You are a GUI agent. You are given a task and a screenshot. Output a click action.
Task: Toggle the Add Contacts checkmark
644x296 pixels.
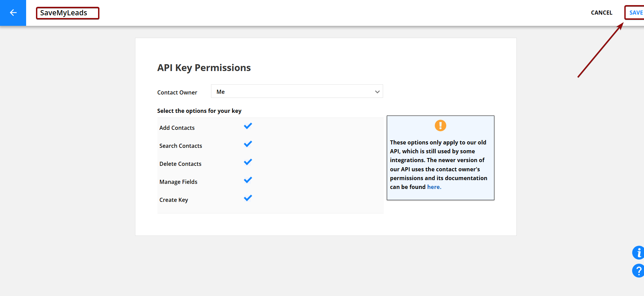tap(248, 126)
